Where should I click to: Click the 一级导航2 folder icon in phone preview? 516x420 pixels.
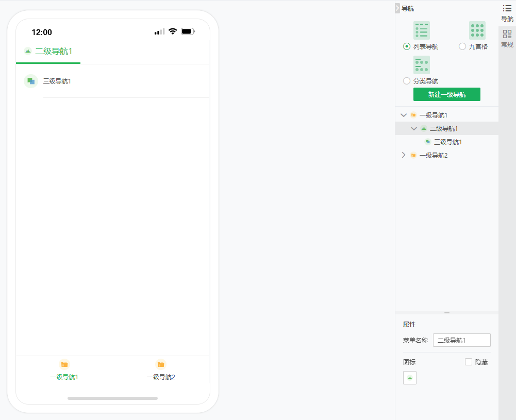[161, 364]
